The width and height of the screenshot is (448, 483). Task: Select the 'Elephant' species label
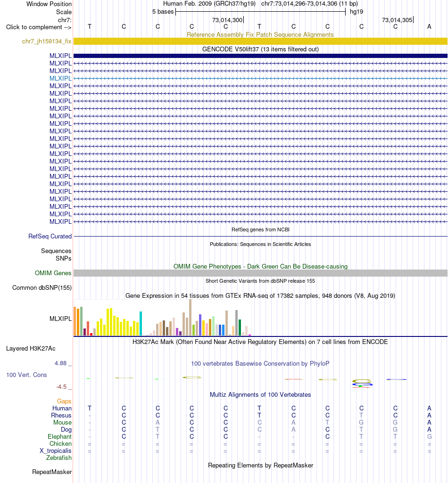[x=59, y=436]
